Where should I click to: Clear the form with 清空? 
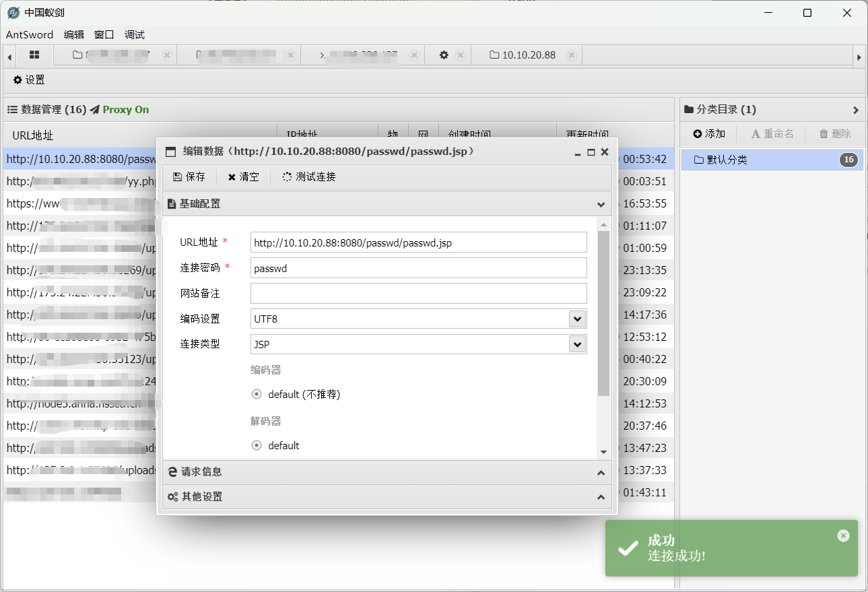coord(243,177)
